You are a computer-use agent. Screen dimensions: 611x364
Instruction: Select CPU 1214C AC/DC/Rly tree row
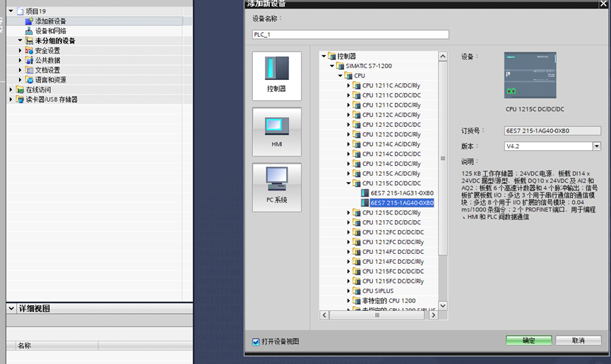click(x=391, y=144)
